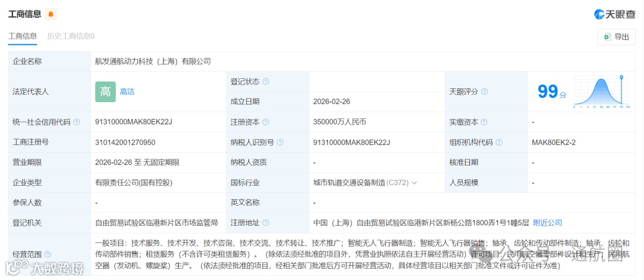Click the 参保人数 label cell
The image size is (644, 280).
(x=49, y=203)
